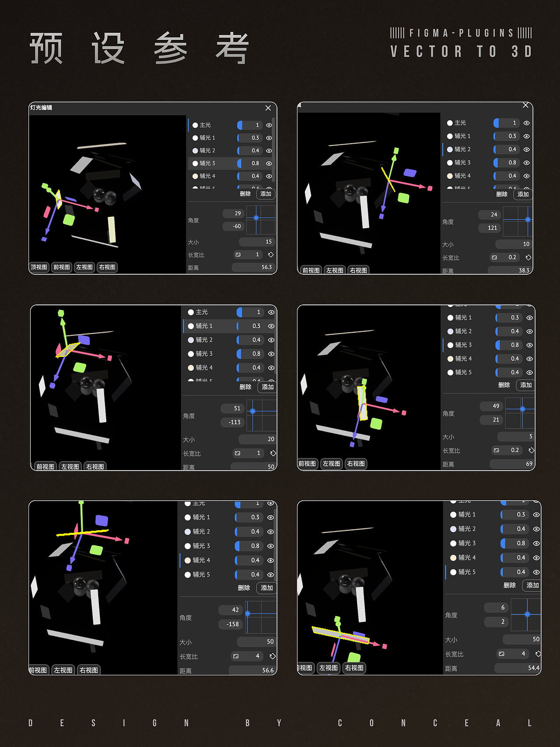Click angle field showing -60

[233, 226]
